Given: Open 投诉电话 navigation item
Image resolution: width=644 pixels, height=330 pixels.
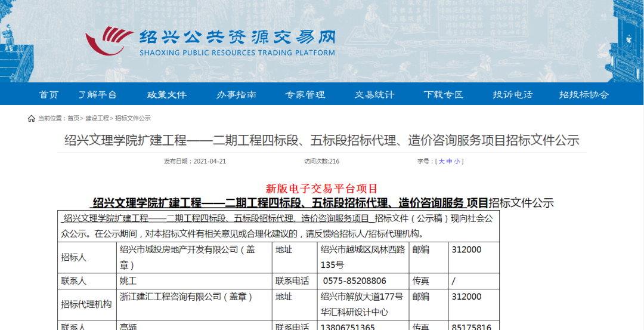Looking at the screenshot, I should pos(513,94).
